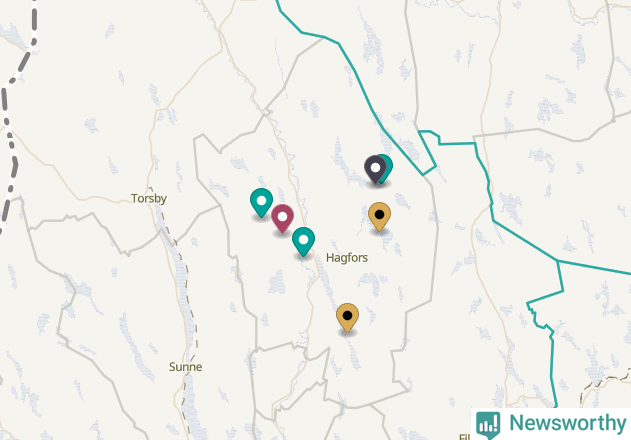Click the cut-off 'Fil' label at bottom
The width and height of the screenshot is (631, 440).
click(x=464, y=436)
